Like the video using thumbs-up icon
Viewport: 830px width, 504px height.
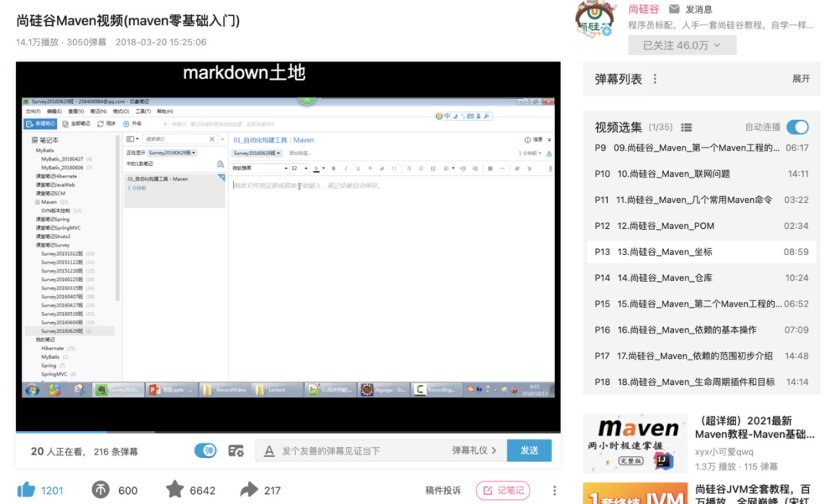point(26,490)
